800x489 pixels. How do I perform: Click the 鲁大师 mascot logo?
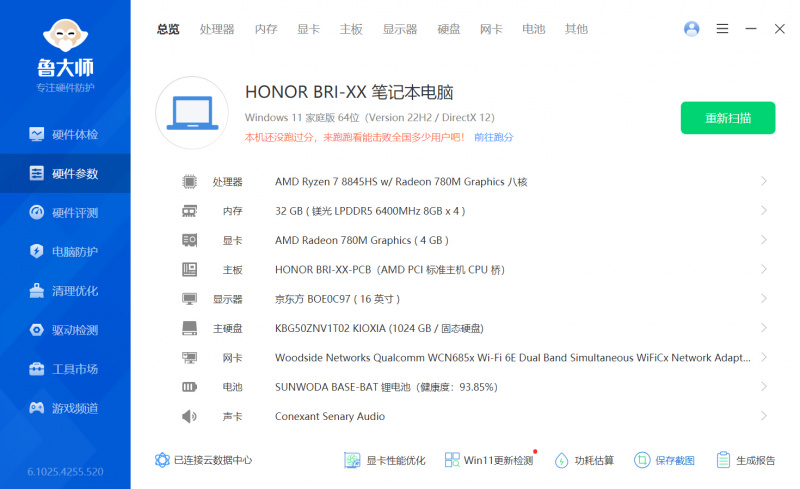(65, 35)
